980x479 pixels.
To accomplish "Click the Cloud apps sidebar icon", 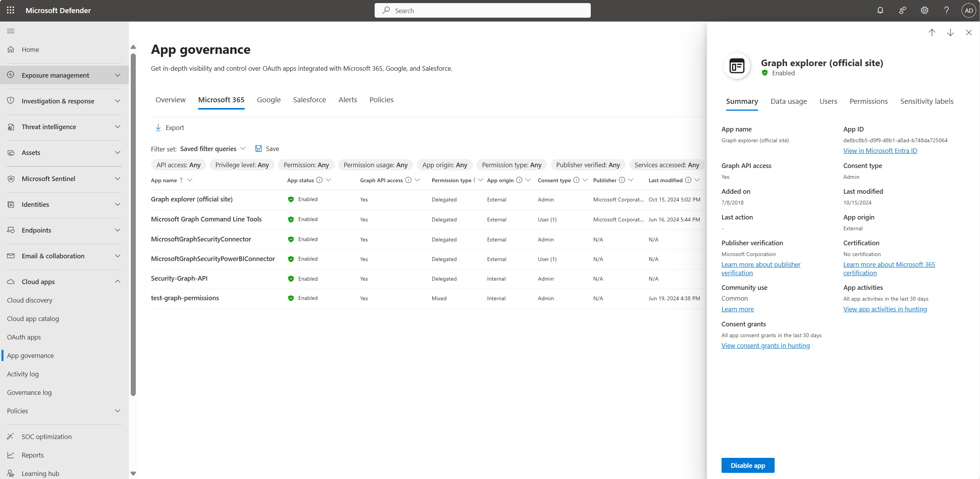I will pos(11,282).
